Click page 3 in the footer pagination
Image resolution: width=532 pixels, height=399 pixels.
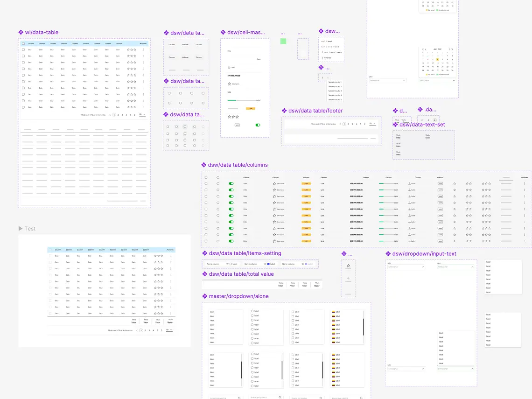tap(352, 124)
